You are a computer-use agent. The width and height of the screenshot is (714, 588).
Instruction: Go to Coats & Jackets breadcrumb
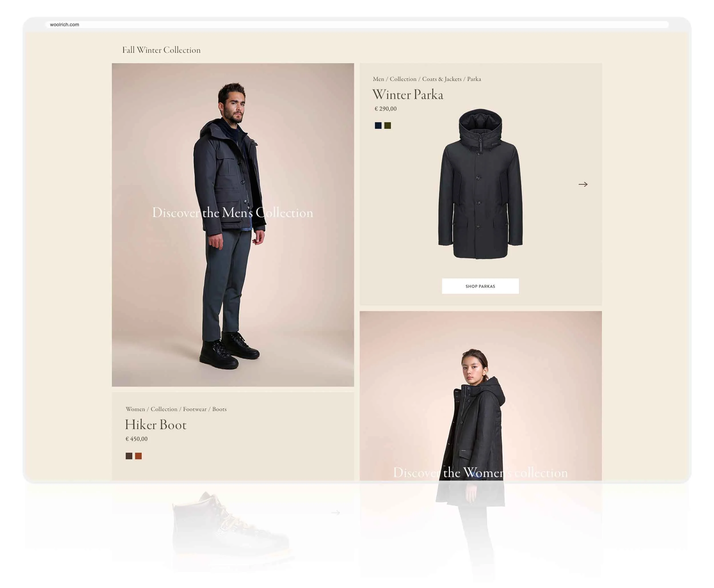click(441, 79)
